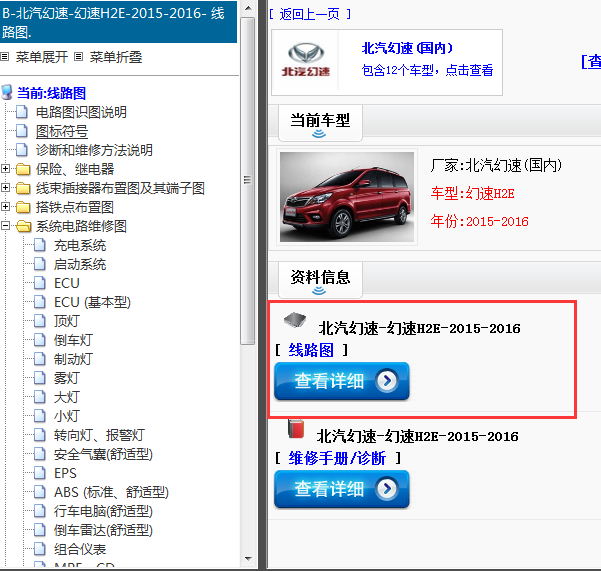Image resolution: width=601 pixels, height=571 pixels.
Task: Select 转向灯、报警灯 tree item
Action: point(99,435)
